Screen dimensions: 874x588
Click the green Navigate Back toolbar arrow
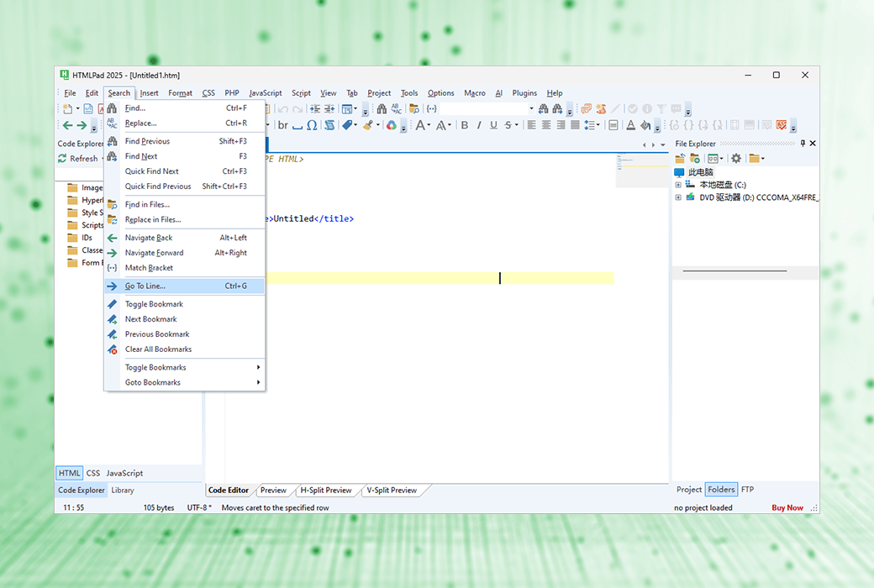click(x=67, y=125)
